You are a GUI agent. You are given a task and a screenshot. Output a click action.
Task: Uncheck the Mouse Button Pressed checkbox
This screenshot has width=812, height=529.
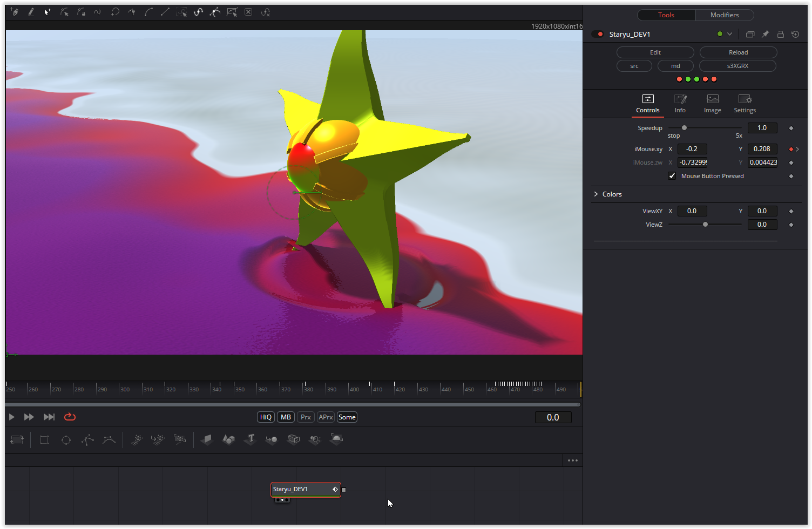point(672,176)
